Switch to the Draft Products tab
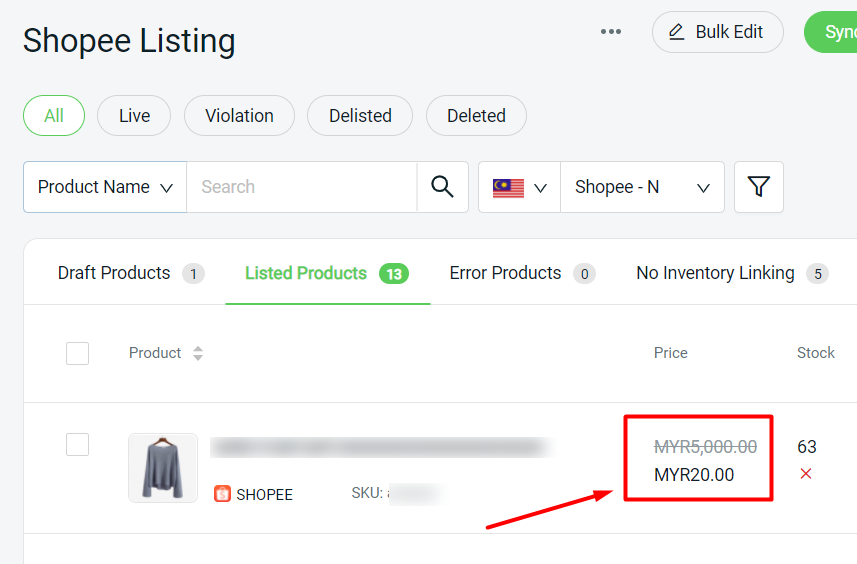Image resolution: width=857 pixels, height=564 pixels. pos(131,273)
